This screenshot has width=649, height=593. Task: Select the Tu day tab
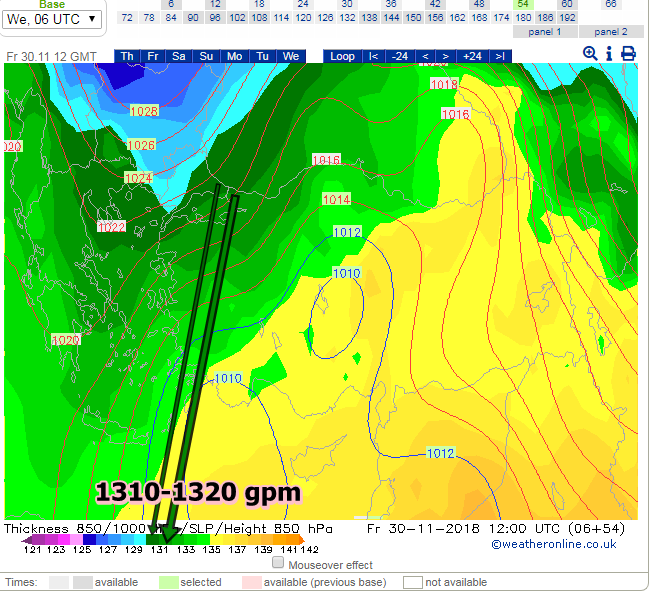(x=262, y=56)
